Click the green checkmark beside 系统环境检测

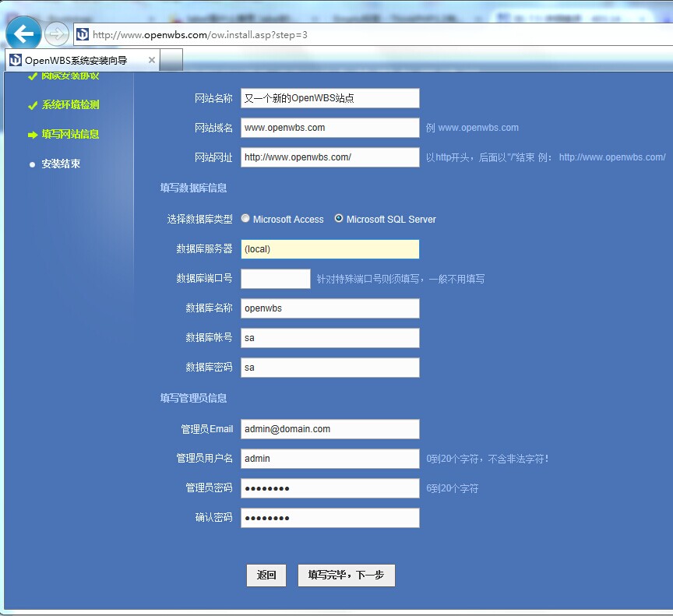33,104
